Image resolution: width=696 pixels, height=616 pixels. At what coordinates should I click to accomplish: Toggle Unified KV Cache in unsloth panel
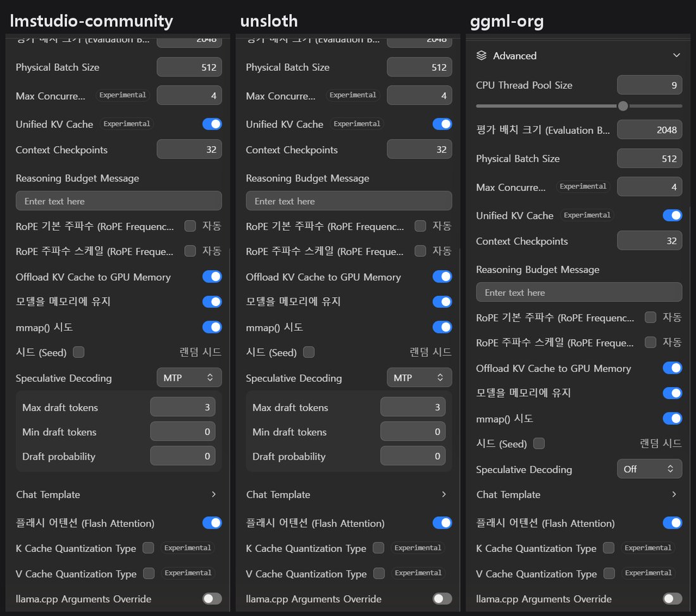[x=442, y=124]
